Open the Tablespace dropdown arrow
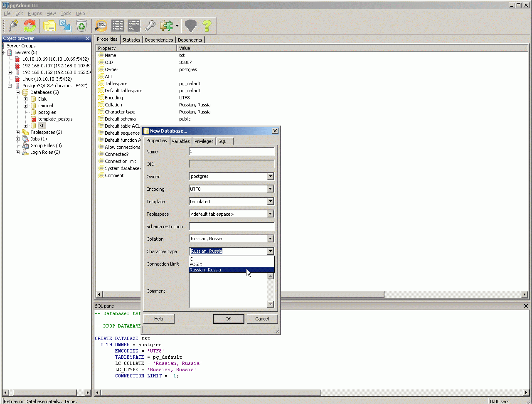The height and width of the screenshot is (404, 532). point(270,214)
